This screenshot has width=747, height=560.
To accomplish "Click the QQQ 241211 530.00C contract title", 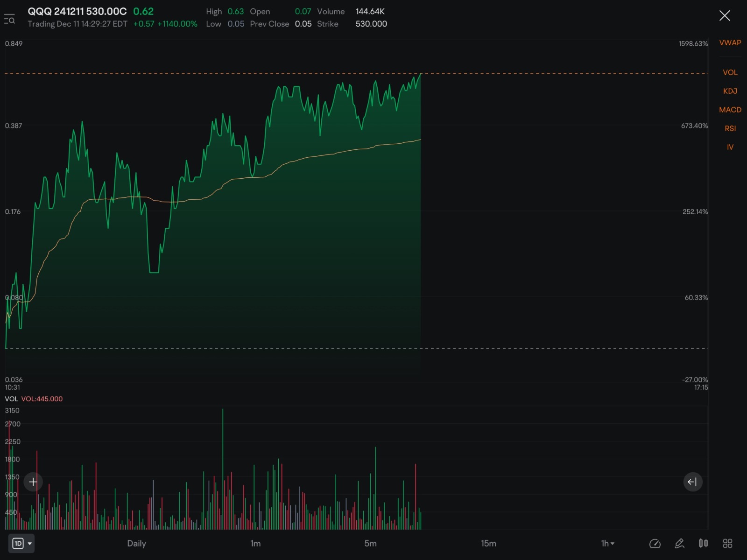I will (x=77, y=11).
